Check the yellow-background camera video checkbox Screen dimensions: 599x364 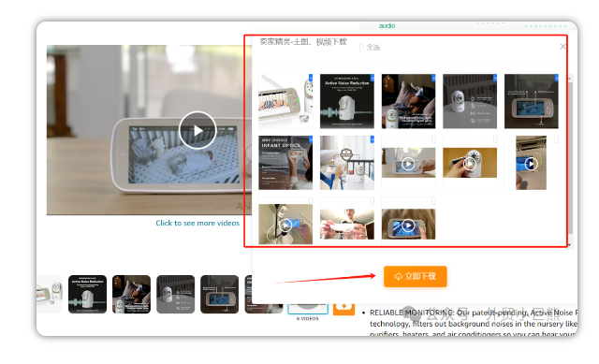[x=495, y=139]
